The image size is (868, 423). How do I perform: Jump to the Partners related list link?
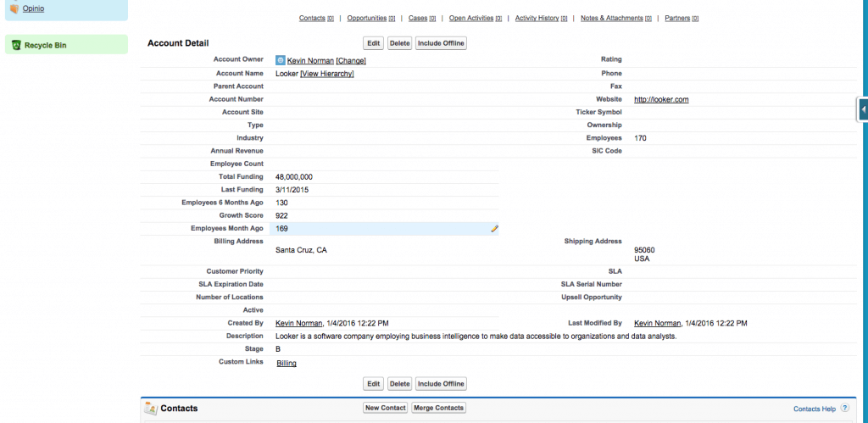click(x=677, y=18)
